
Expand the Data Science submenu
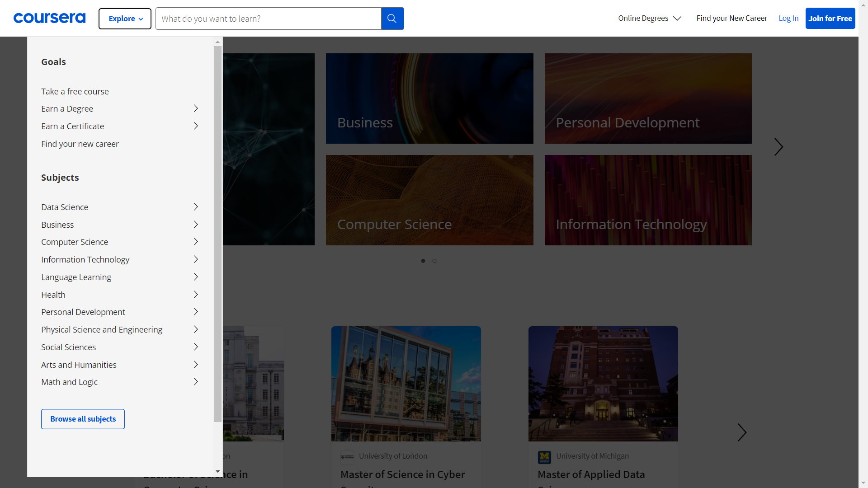coord(120,207)
